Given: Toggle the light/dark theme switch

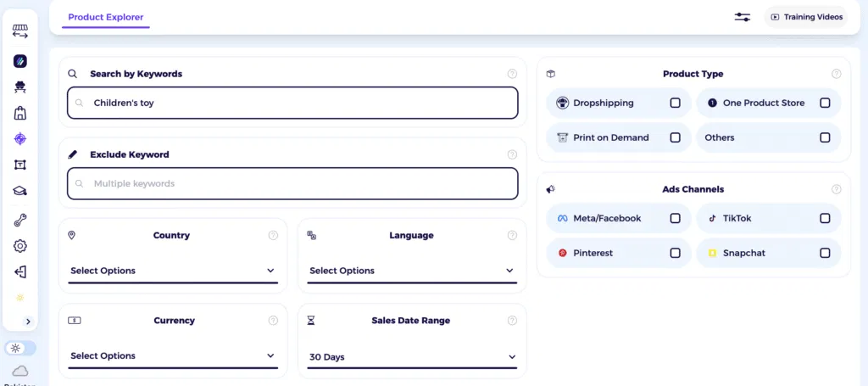Looking at the screenshot, I should 20,349.
